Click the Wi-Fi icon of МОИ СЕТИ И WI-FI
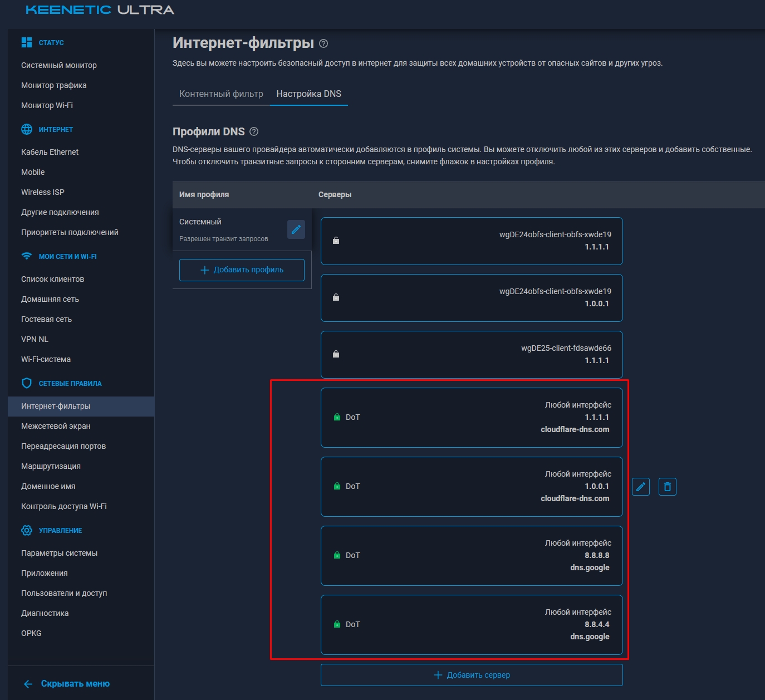This screenshot has width=765, height=700. click(x=26, y=256)
